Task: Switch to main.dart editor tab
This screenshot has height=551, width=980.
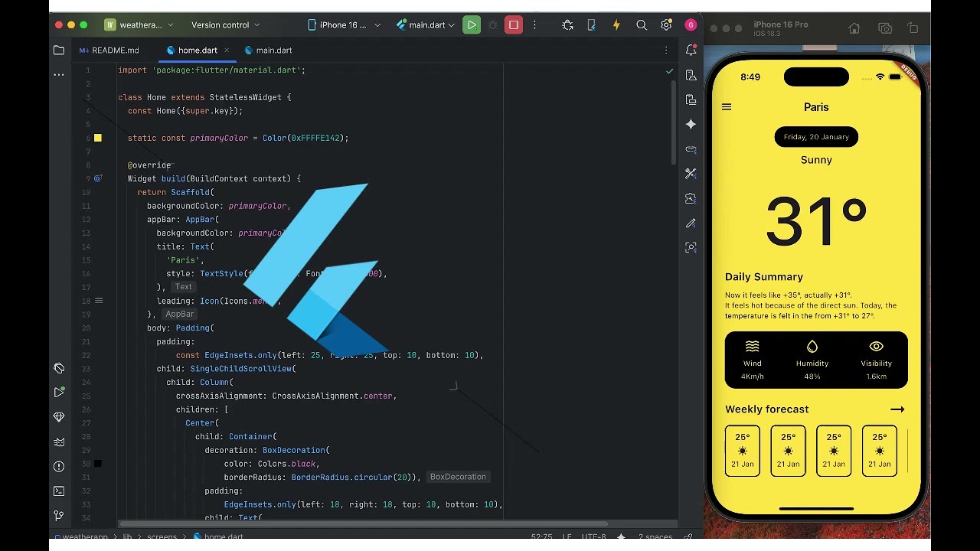Action: (268, 51)
